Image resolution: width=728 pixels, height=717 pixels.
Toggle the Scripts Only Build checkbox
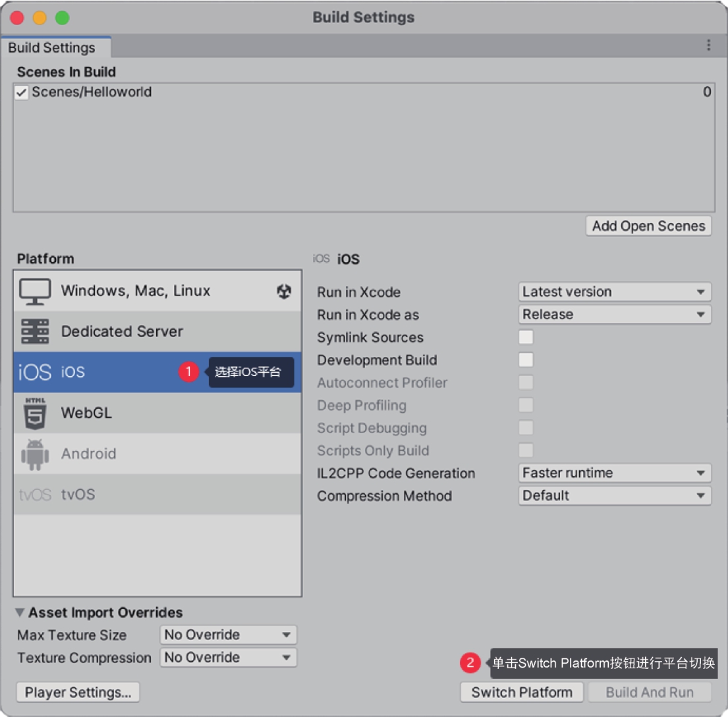coord(526,450)
